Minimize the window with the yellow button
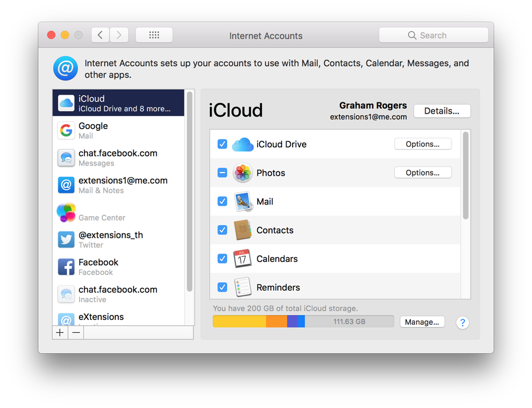Viewport: 532px width, 408px height. pos(65,35)
